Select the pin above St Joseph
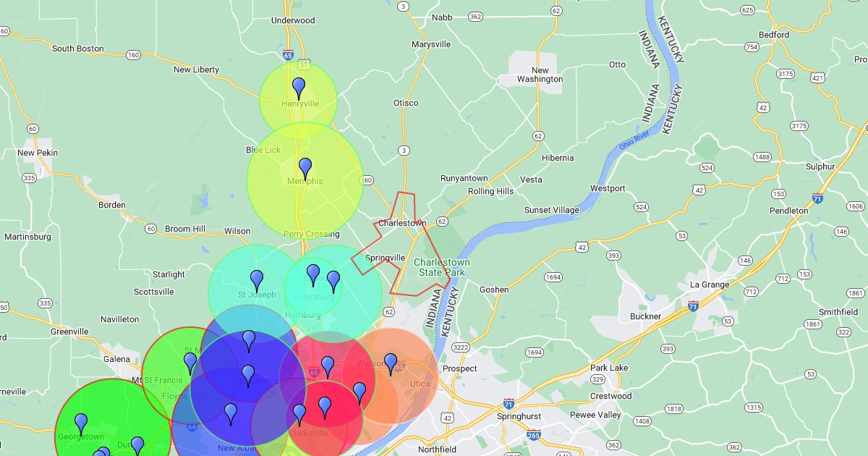This screenshot has width=868, height=456. (257, 282)
